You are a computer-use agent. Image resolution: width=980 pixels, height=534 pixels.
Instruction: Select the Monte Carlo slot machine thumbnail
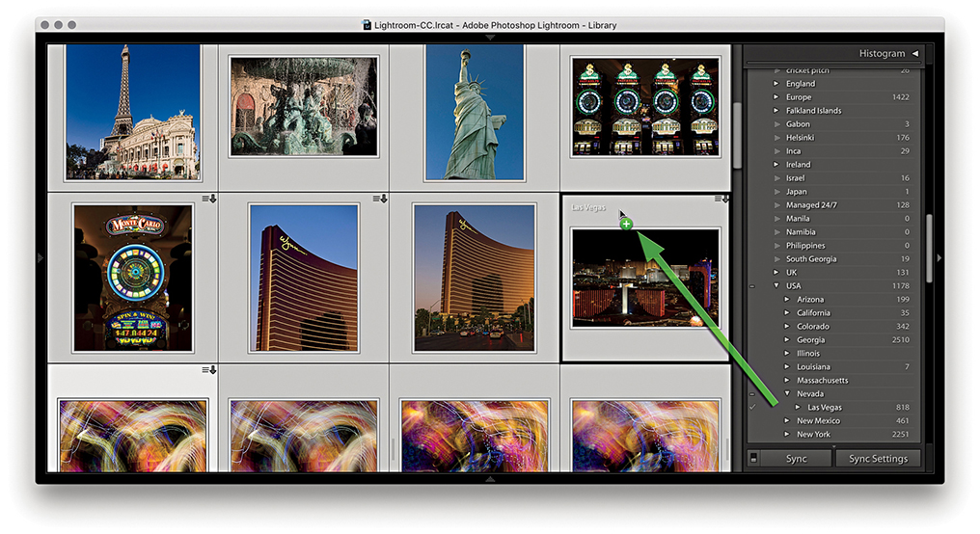point(132,278)
